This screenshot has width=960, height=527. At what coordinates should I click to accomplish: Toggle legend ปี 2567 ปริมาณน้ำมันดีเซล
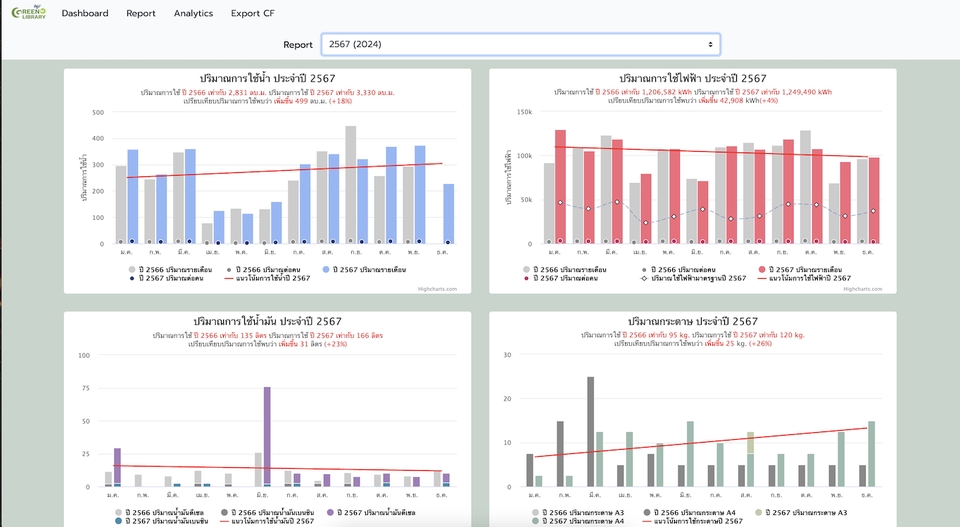pyautogui.click(x=372, y=512)
